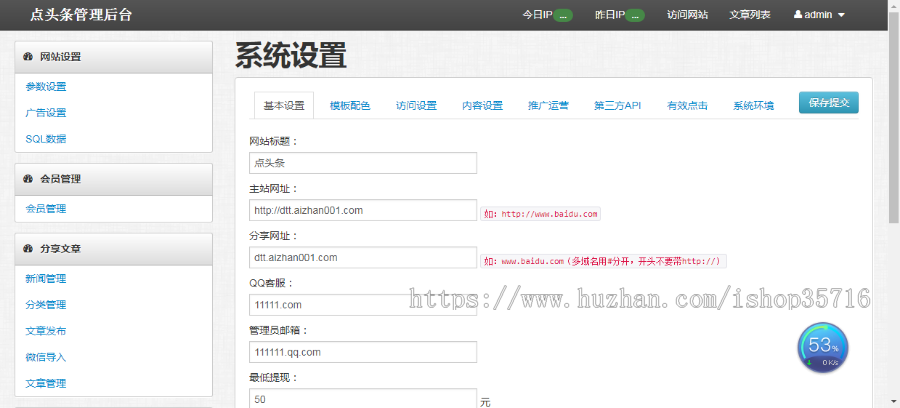Focus the 管理员邮箱 input field
The image size is (900, 408).
[x=363, y=352]
